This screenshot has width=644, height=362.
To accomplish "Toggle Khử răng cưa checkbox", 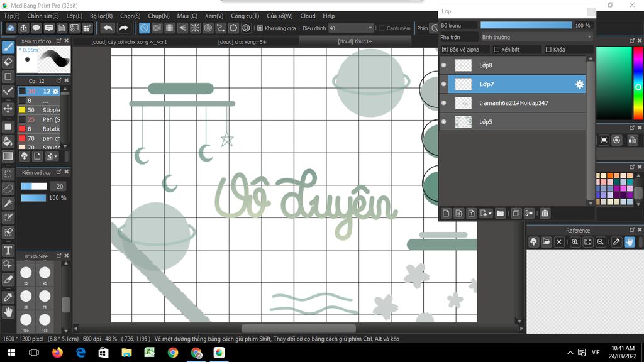I will [x=260, y=28].
